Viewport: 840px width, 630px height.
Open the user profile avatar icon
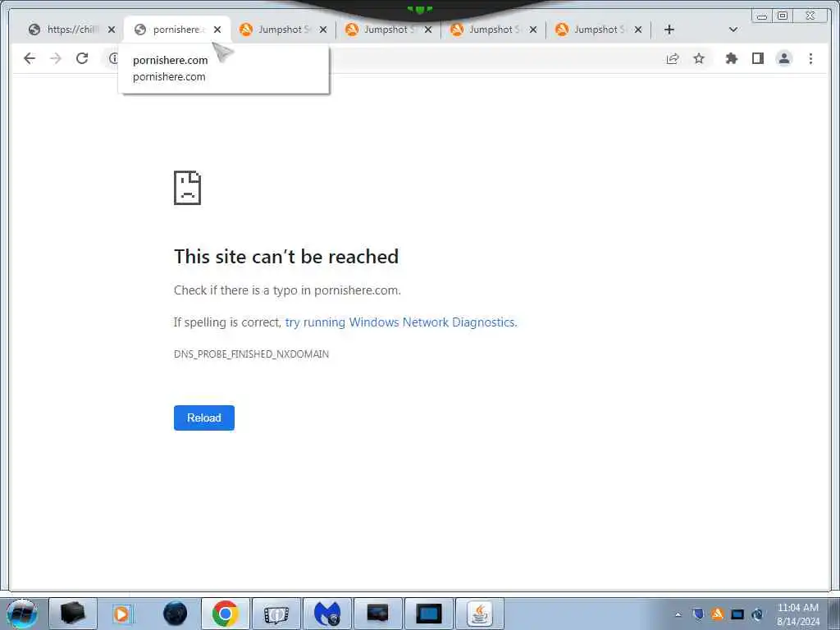point(783,58)
